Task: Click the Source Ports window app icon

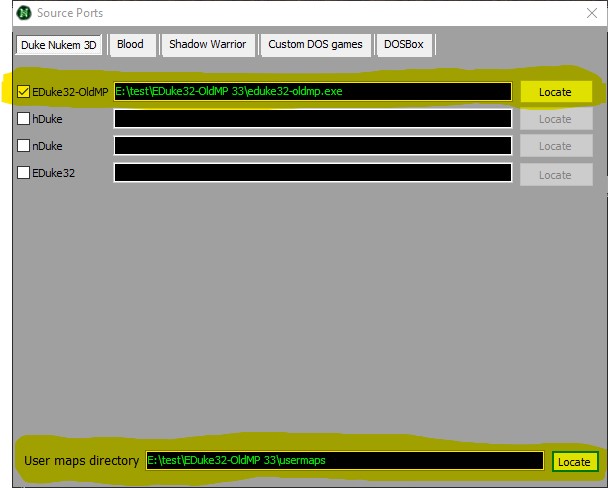Action: pyautogui.click(x=24, y=13)
